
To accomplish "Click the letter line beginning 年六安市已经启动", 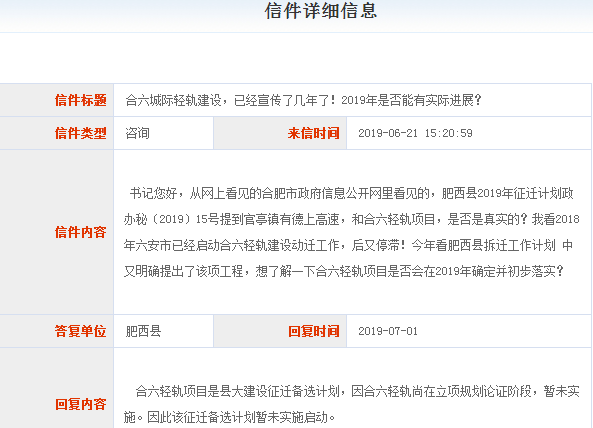I will point(348,245).
